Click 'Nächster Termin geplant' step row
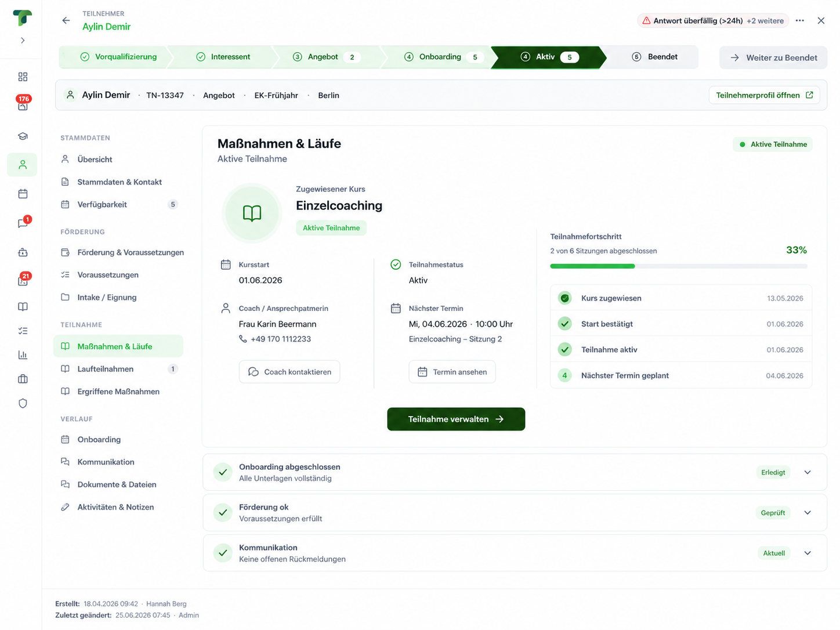This screenshot has width=840, height=630. click(x=681, y=376)
